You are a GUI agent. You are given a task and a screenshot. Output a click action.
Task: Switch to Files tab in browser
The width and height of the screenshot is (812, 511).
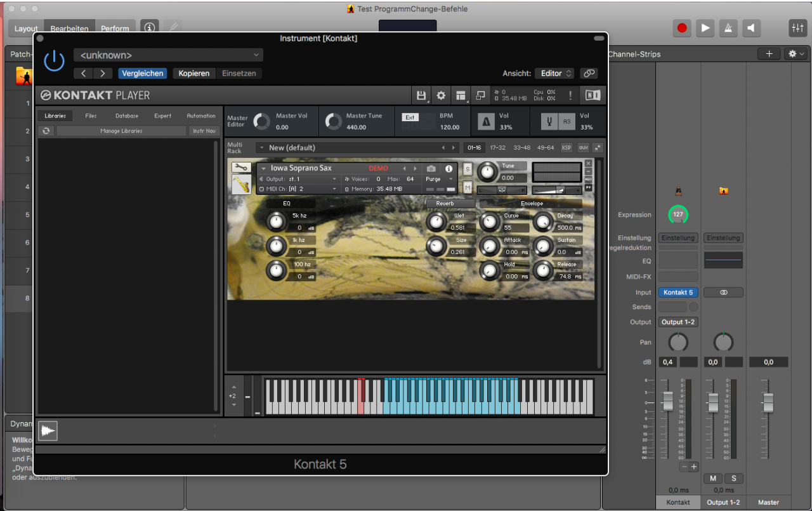[91, 116]
